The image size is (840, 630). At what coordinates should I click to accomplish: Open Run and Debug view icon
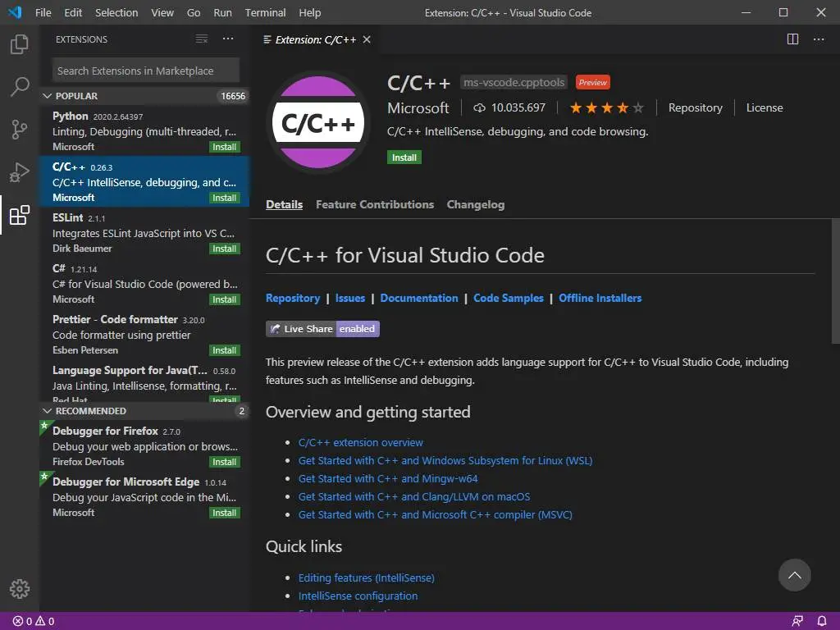pos(20,172)
